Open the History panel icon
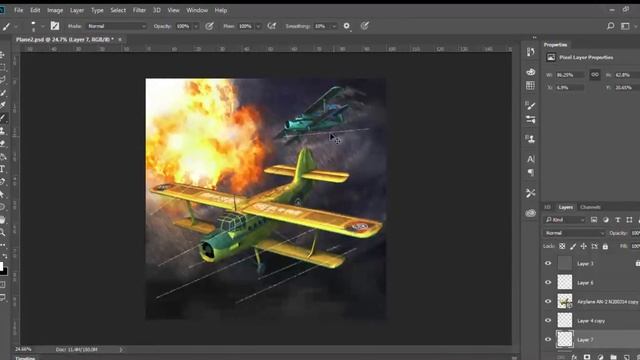640x360 pixels. tap(531, 52)
